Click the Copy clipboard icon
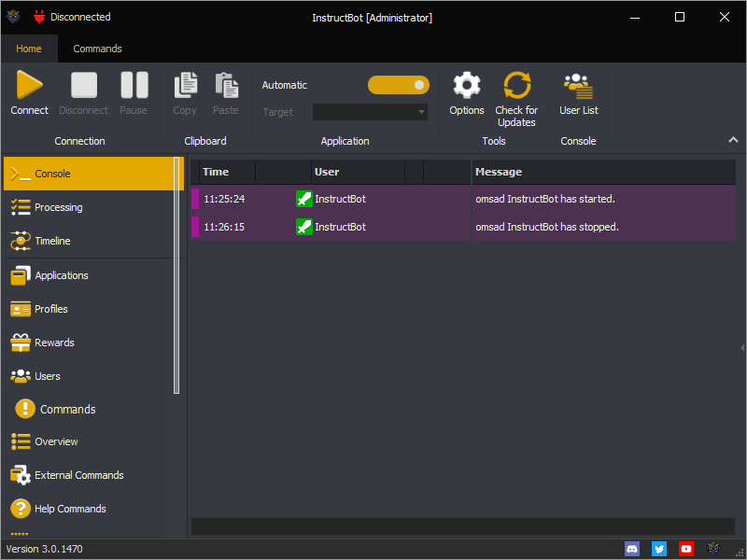 tap(185, 85)
